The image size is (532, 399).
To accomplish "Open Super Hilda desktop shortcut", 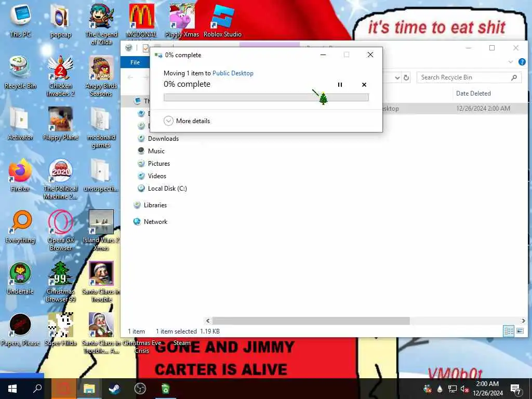I will 60,330.
